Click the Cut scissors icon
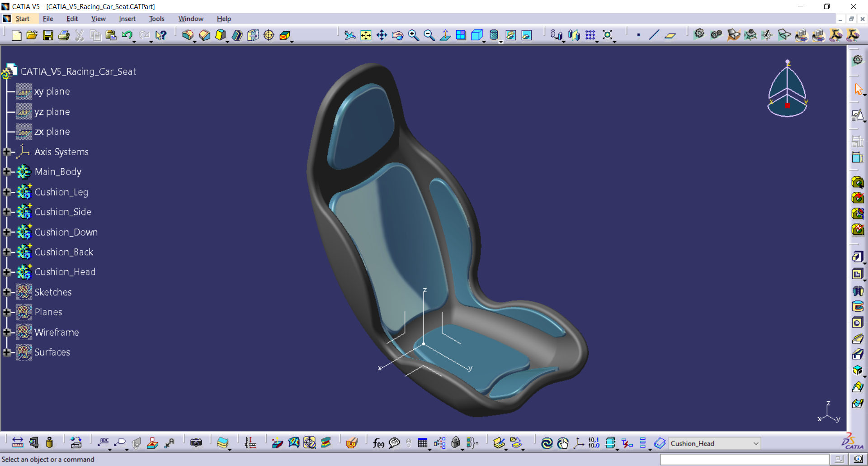The height and width of the screenshot is (466, 868). click(80, 35)
